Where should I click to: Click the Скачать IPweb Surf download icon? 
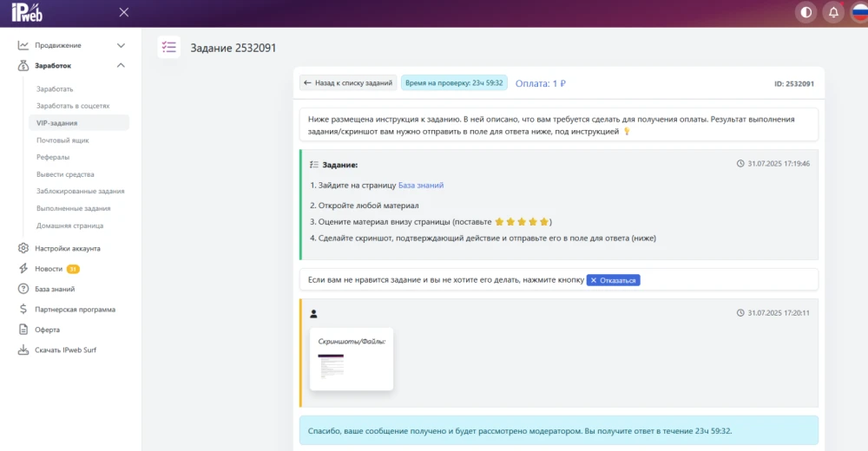tap(23, 350)
